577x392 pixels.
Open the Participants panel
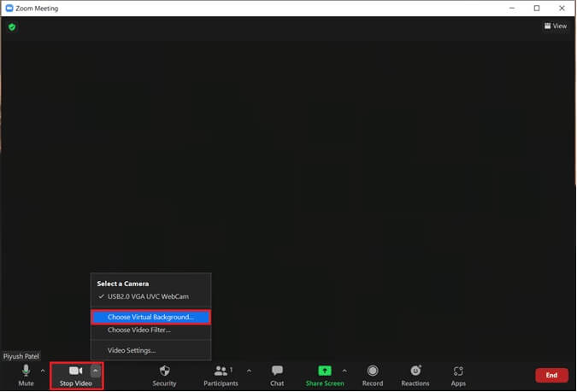click(x=221, y=375)
